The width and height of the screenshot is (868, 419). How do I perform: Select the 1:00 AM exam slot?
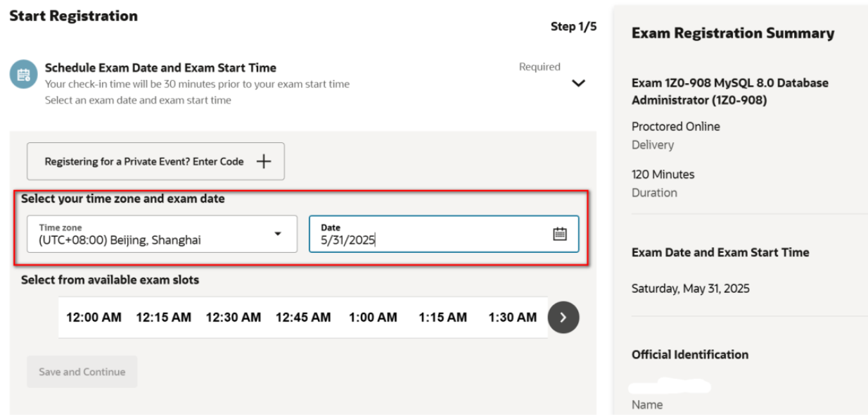click(373, 318)
